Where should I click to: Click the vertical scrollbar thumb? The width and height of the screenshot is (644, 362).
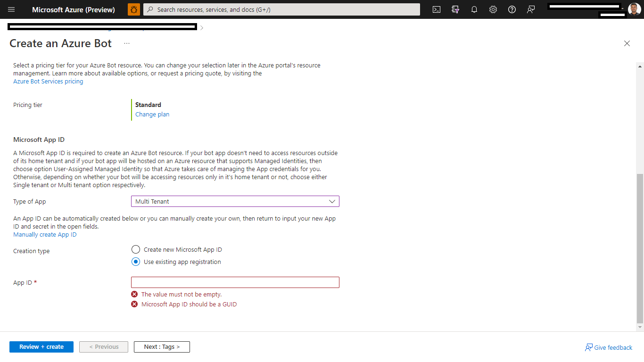click(x=640, y=247)
